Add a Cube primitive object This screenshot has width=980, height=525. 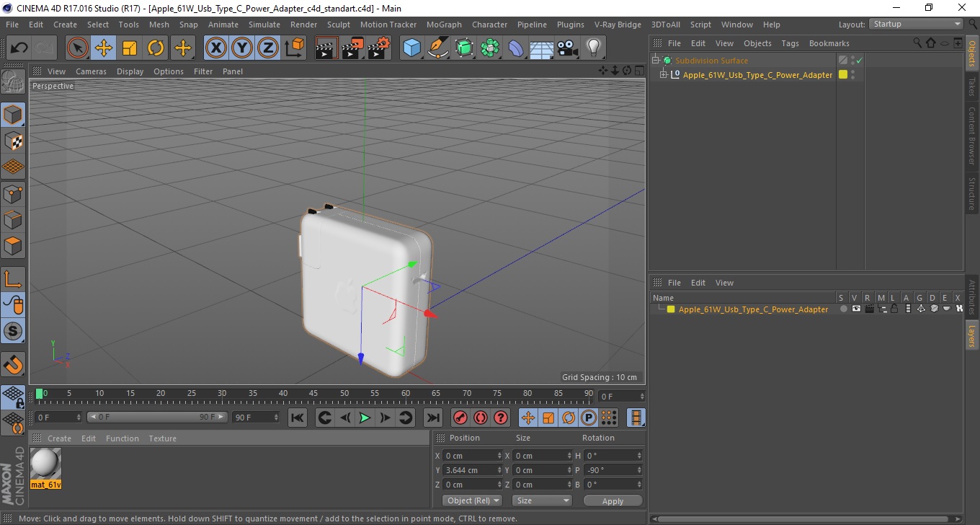[x=411, y=48]
